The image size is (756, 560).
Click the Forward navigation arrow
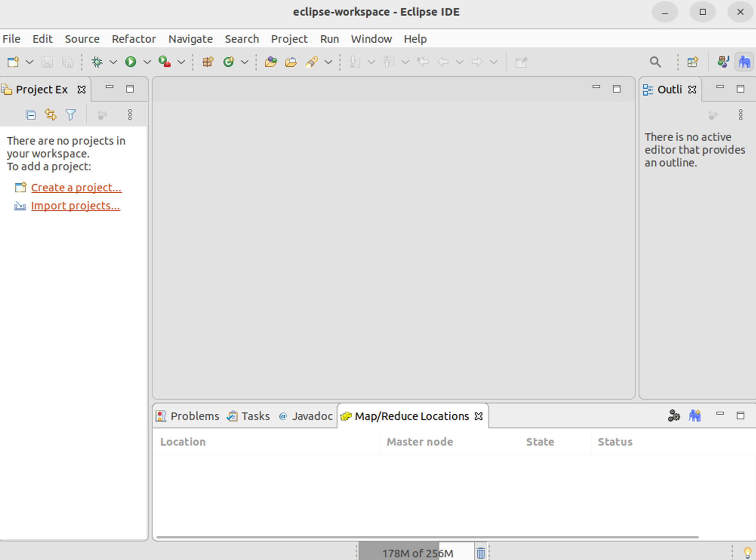click(477, 62)
